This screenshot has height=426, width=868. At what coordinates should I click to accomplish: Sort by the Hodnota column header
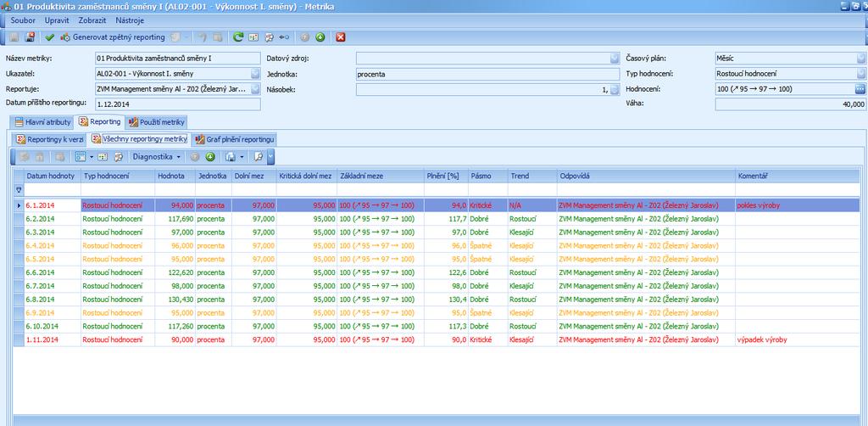click(x=175, y=176)
